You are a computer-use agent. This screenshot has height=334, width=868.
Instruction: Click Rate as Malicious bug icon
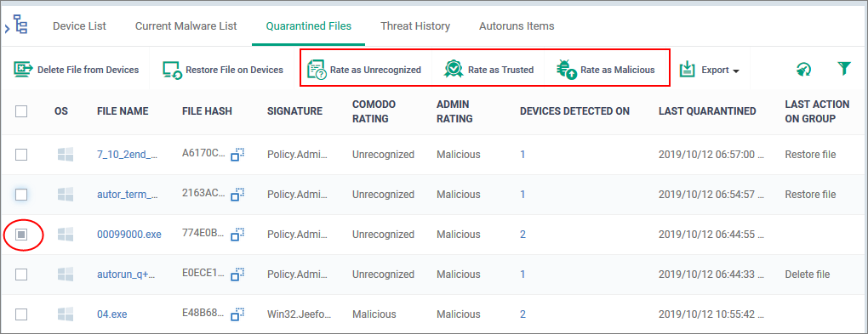(x=567, y=70)
